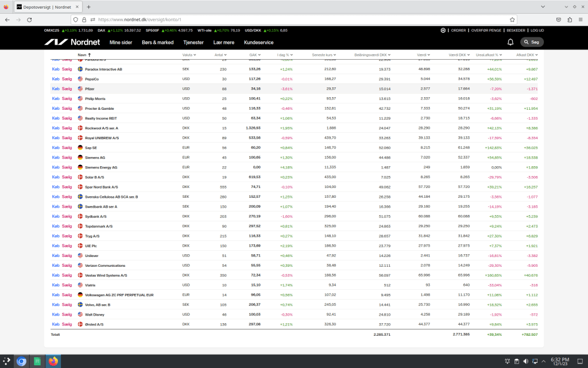Click the Søg search field
The image size is (588, 368).
coord(532,42)
